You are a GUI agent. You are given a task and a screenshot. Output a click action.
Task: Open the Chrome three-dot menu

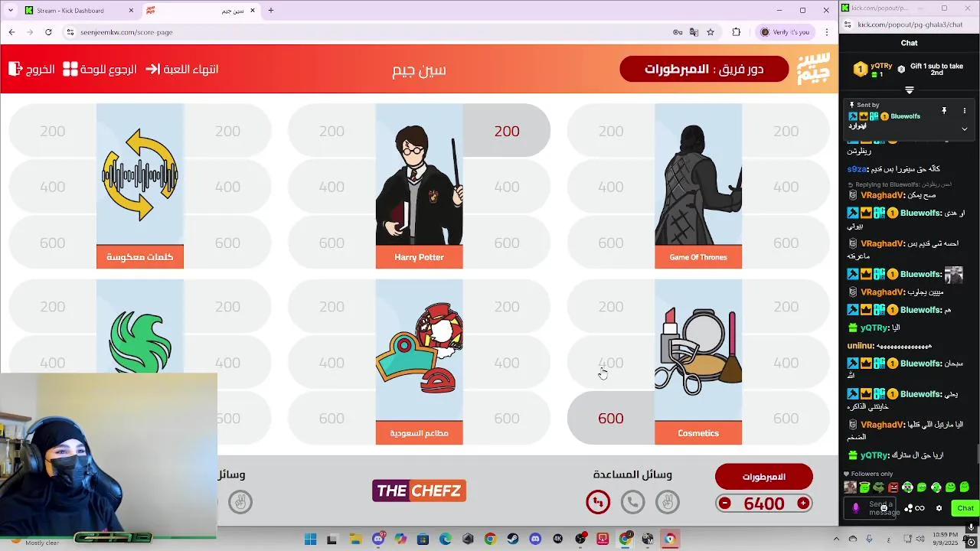(x=827, y=32)
